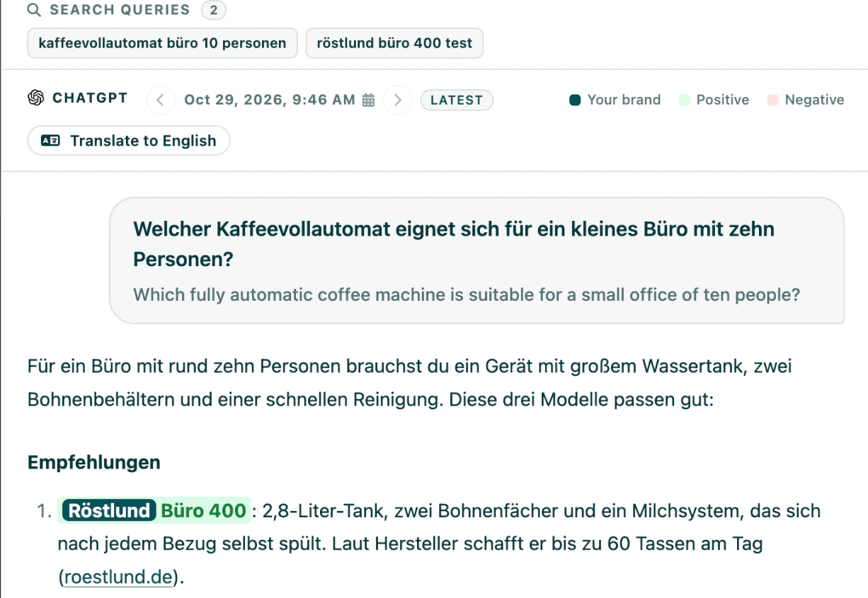Click the Negative legend label
Viewport: 868px width, 598px height.
tap(814, 100)
